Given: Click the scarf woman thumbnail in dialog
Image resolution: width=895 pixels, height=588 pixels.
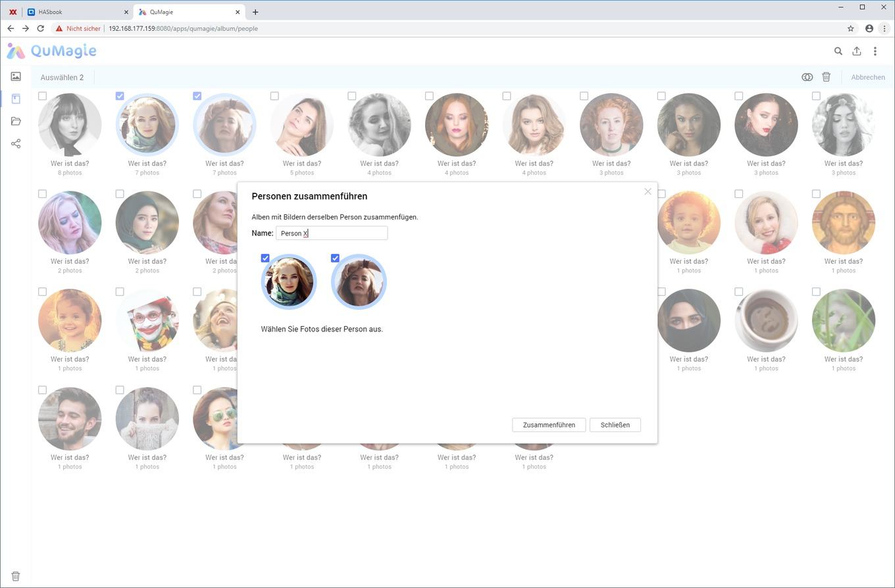Looking at the screenshot, I should tap(289, 282).
